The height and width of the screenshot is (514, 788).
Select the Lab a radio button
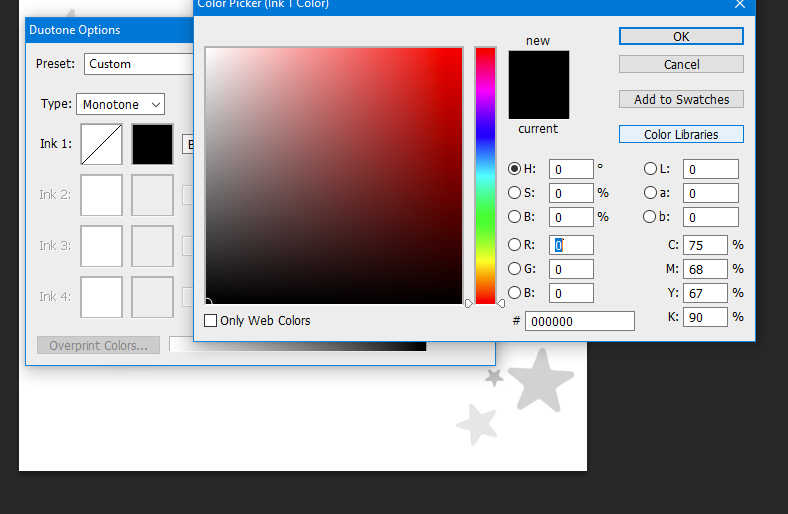650,192
